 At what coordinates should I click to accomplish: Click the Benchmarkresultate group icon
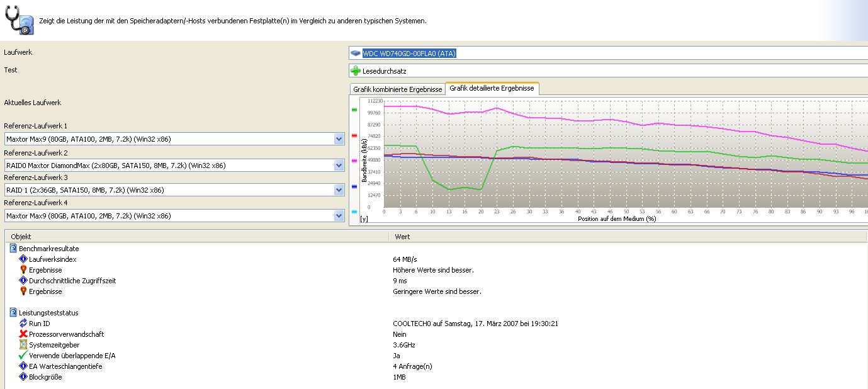click(x=13, y=249)
